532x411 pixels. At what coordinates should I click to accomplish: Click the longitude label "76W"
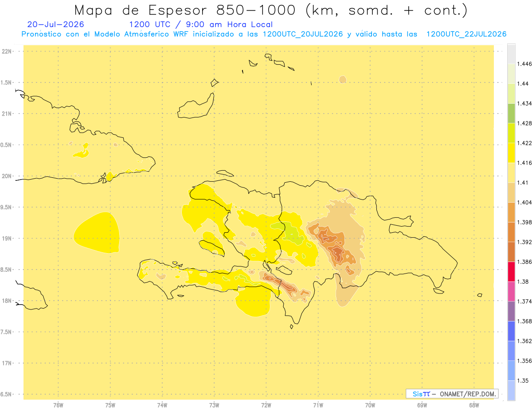(58, 405)
